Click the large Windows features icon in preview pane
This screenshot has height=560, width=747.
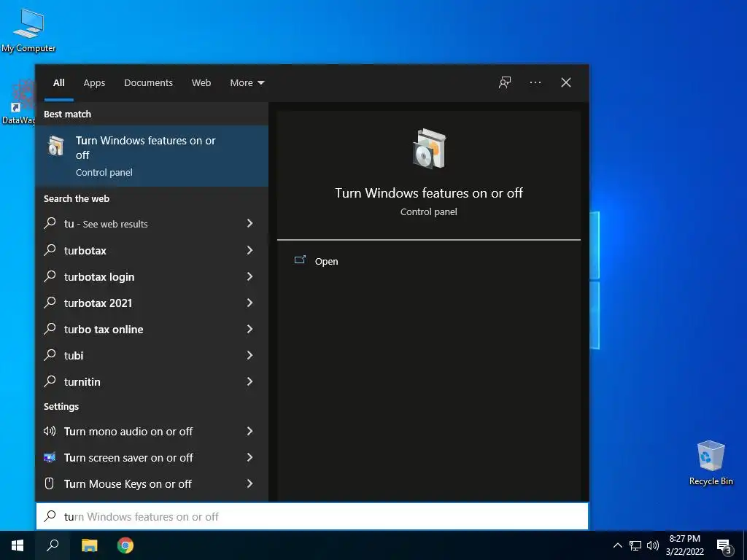pos(429,149)
